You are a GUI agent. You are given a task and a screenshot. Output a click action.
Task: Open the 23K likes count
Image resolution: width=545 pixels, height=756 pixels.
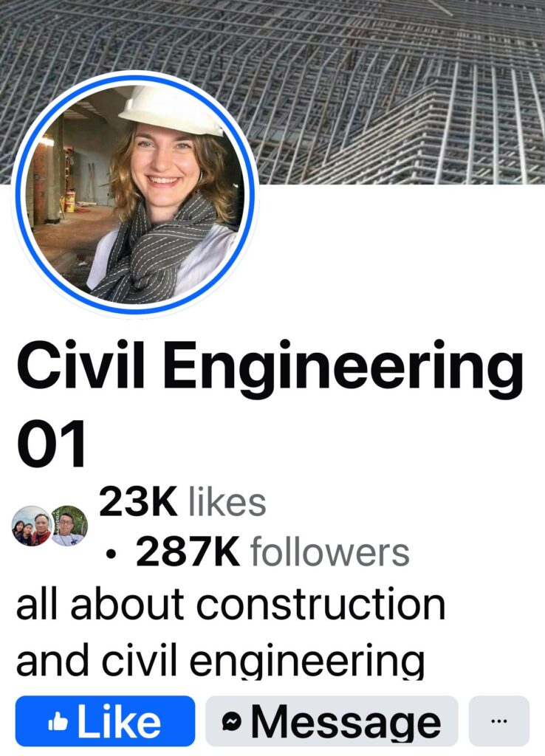click(x=182, y=502)
